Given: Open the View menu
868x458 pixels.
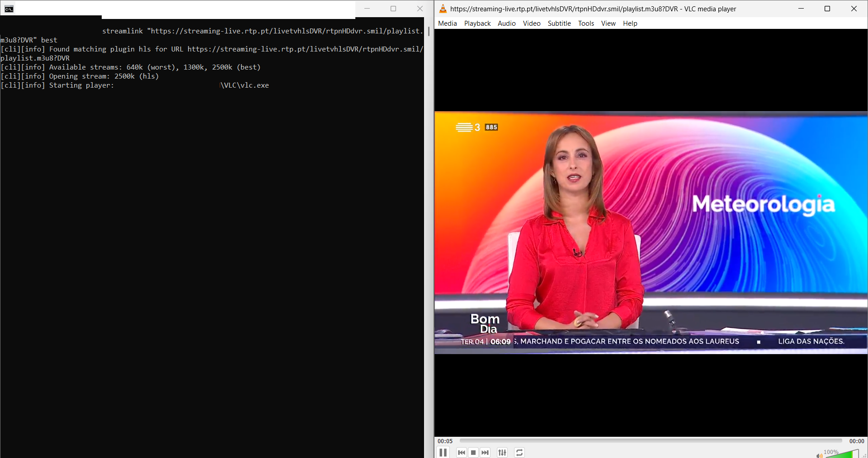Looking at the screenshot, I should [608, 23].
